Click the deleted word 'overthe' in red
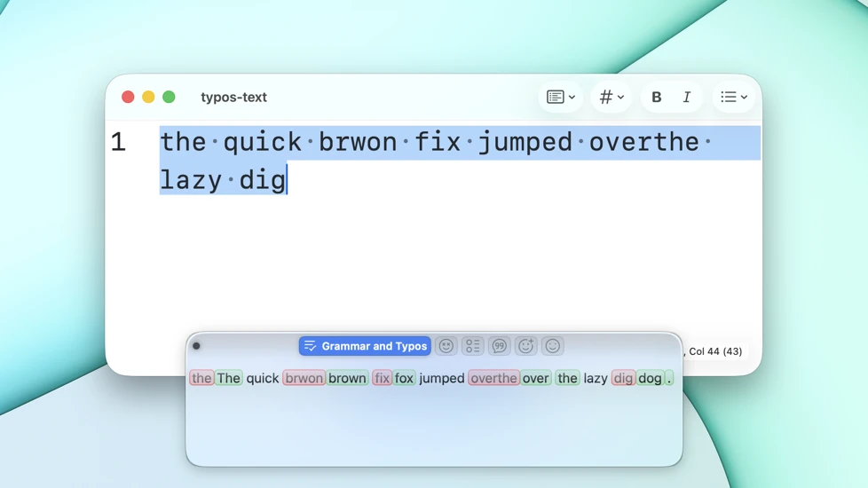868x488 pixels. 493,378
